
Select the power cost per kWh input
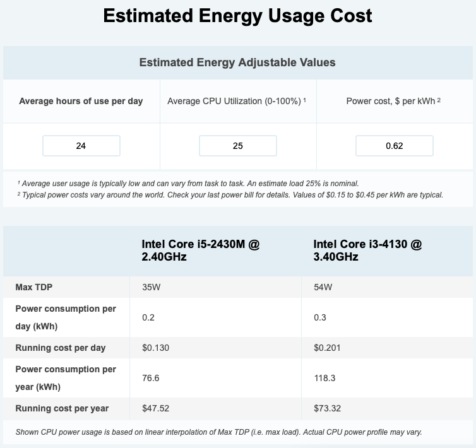pyautogui.click(x=394, y=146)
